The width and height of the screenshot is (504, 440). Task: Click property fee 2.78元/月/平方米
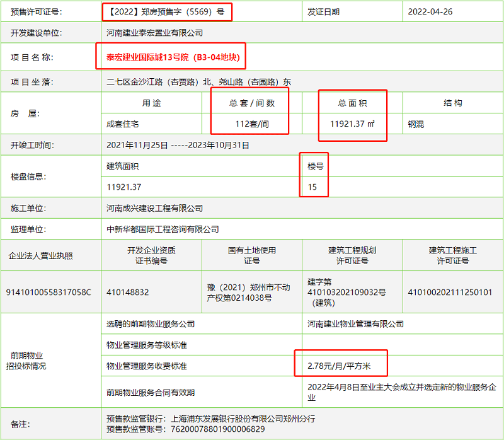339,364
